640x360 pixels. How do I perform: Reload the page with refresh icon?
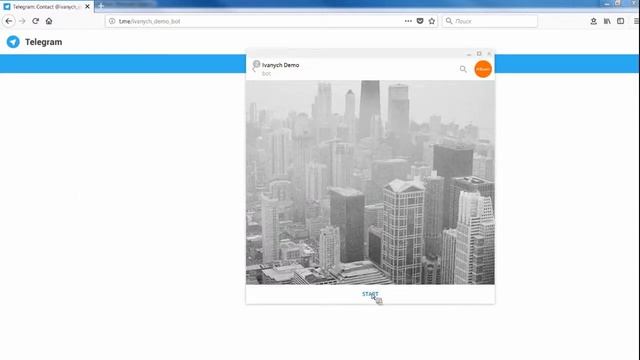click(x=36, y=21)
